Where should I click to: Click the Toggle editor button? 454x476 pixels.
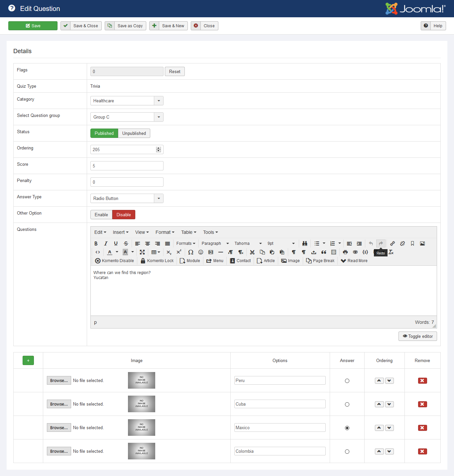[x=417, y=336]
